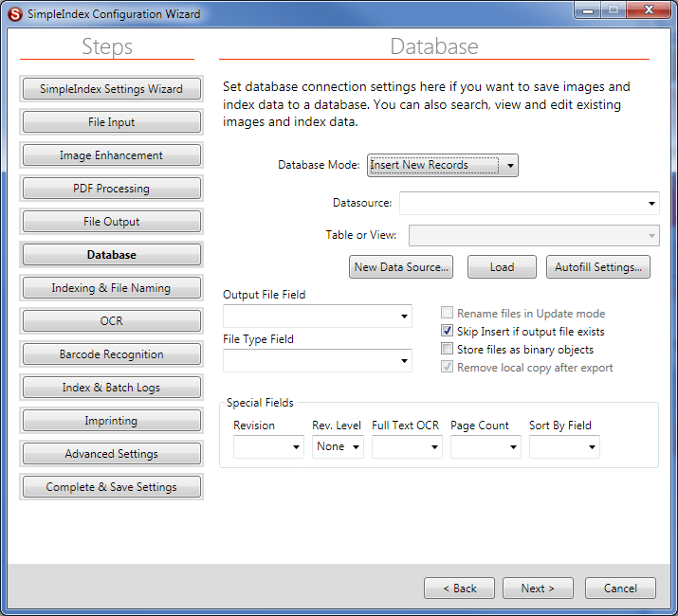678x616 pixels.
Task: Click the Cancel button
Action: [620, 588]
